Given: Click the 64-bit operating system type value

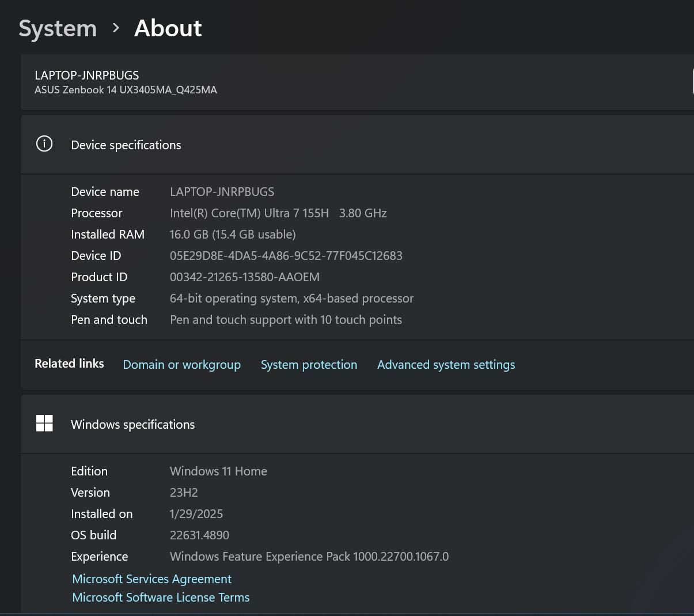Looking at the screenshot, I should (291, 298).
